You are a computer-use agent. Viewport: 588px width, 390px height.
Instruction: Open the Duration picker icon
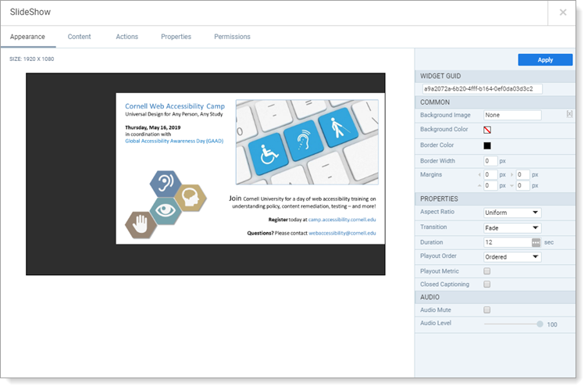[536, 242]
